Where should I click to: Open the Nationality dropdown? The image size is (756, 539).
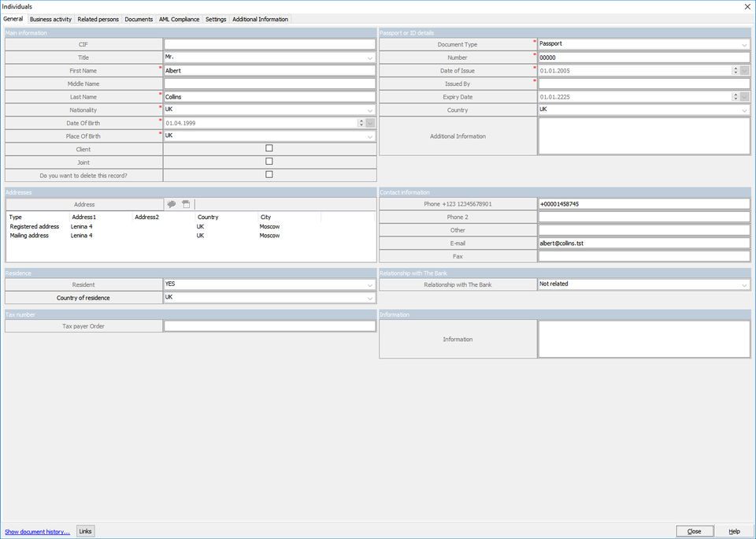pyautogui.click(x=370, y=110)
